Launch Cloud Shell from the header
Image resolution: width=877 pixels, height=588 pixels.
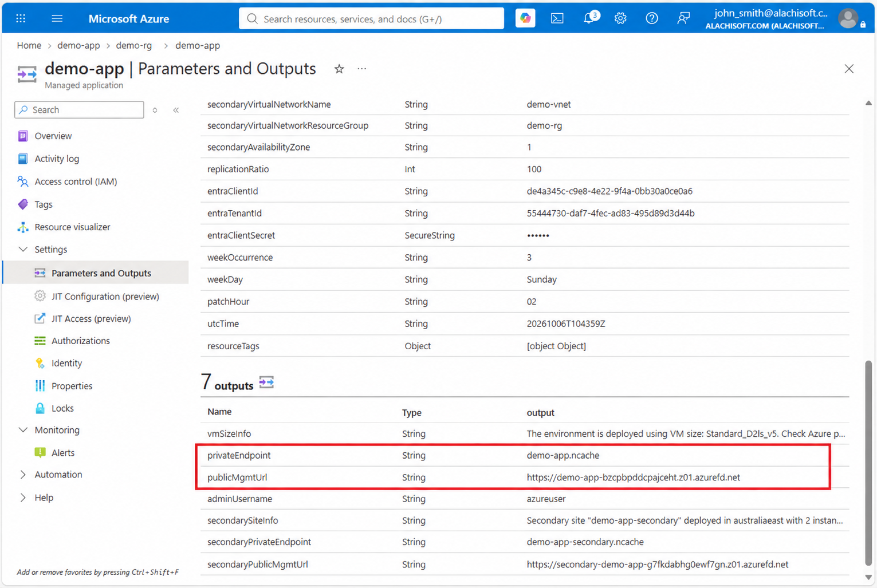[557, 18]
